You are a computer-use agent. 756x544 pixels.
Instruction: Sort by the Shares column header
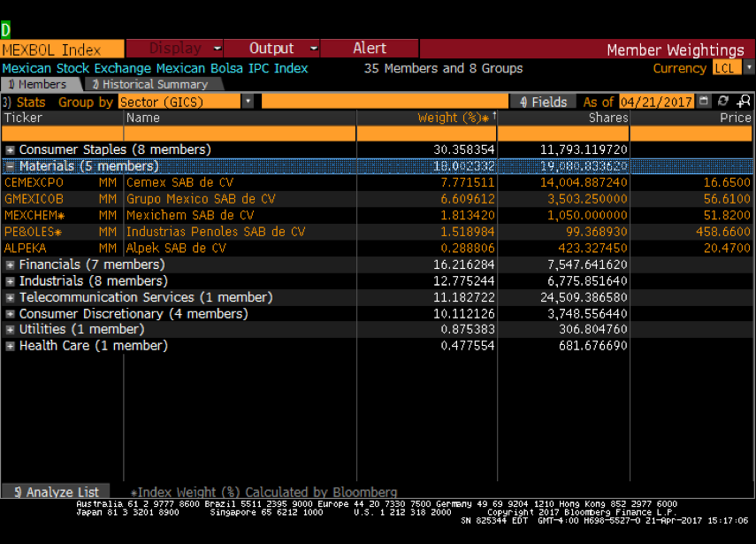608,118
